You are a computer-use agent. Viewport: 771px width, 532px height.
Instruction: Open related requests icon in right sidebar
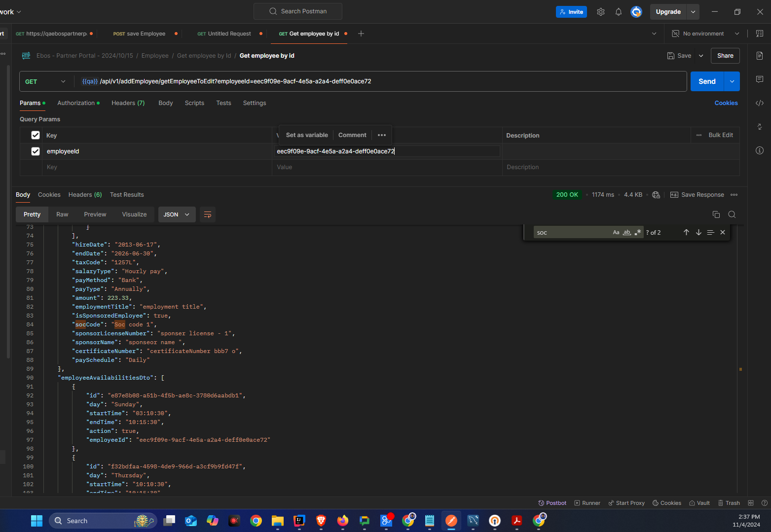click(760, 127)
